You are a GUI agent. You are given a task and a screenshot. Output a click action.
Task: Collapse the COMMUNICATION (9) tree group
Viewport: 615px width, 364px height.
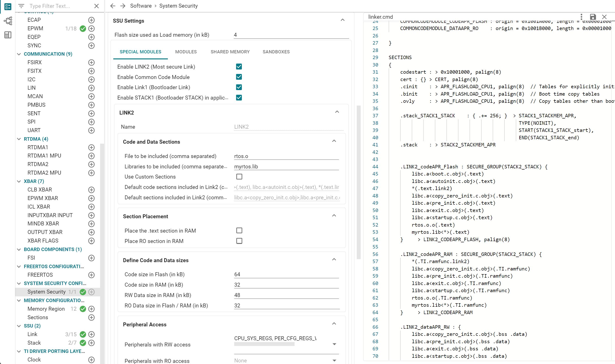19,54
